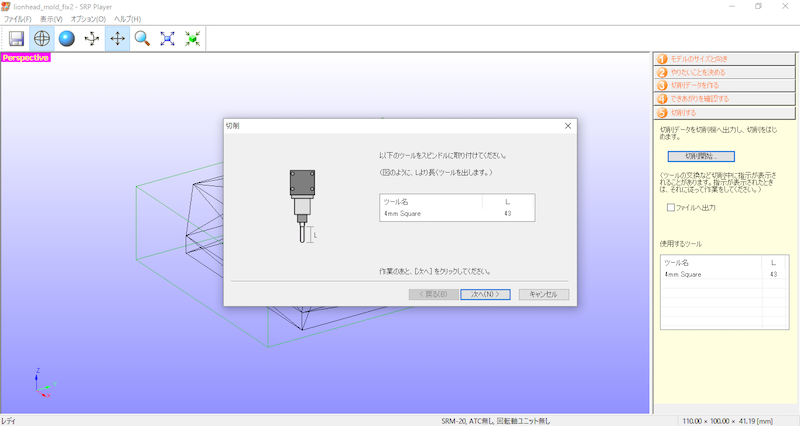Collapse step 5 切削する panel
Viewport: 800px width, 426px height.
(x=724, y=113)
